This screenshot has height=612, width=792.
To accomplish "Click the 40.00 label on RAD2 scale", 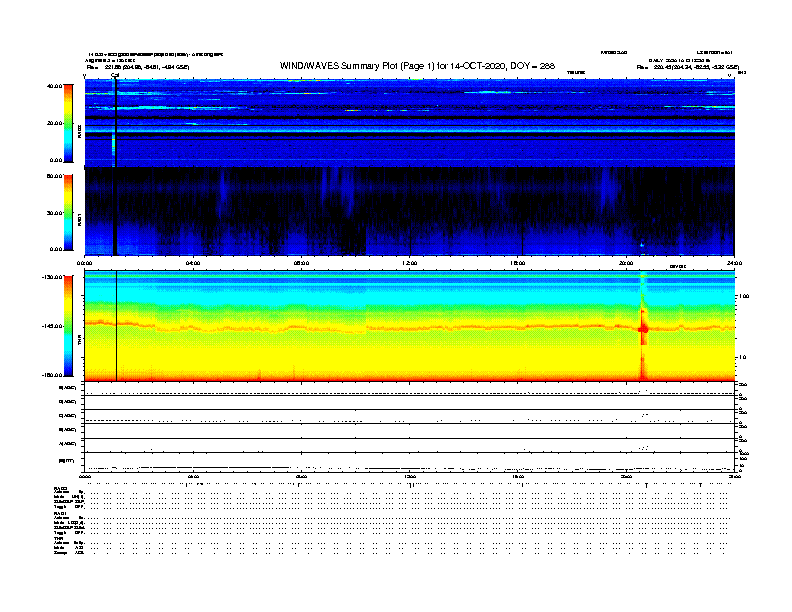I will pos(54,86).
